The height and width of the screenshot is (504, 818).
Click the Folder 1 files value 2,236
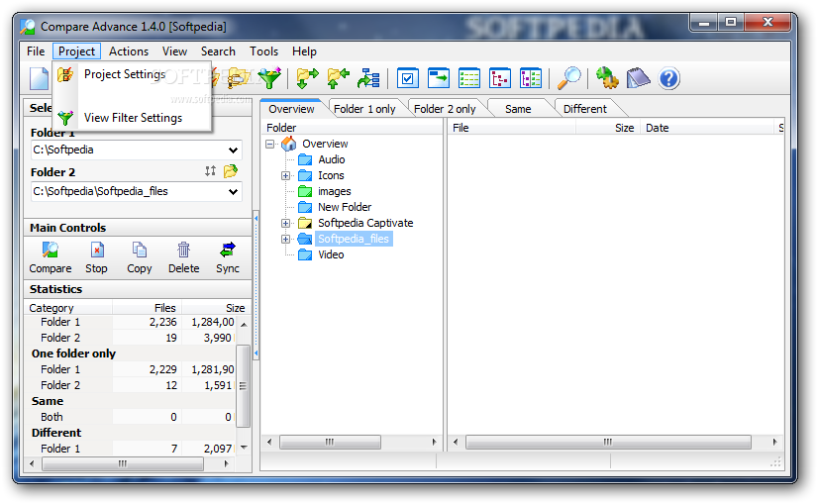[162, 323]
